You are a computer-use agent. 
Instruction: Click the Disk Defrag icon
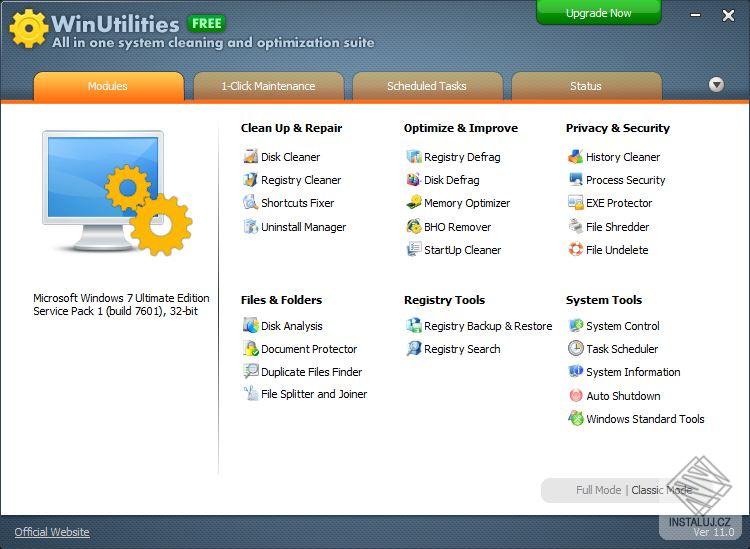tap(414, 180)
